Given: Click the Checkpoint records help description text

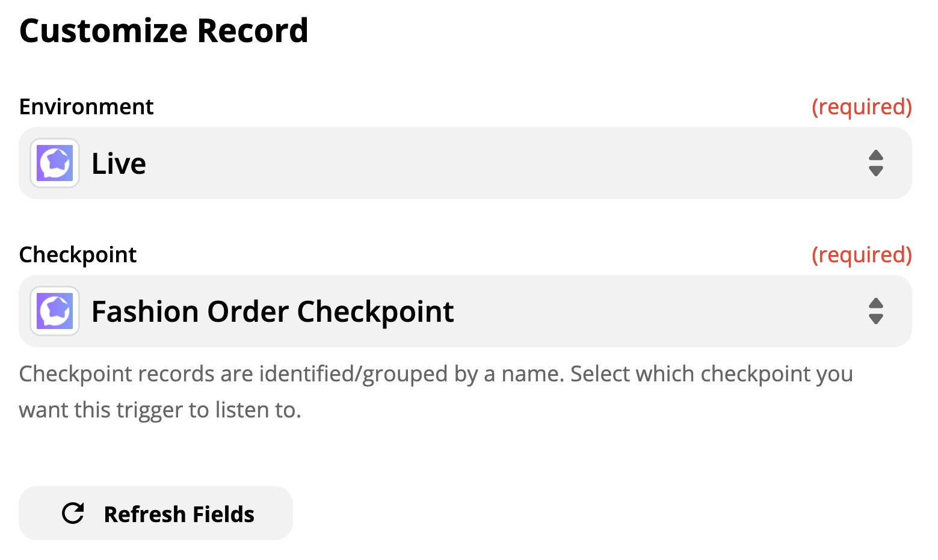Looking at the screenshot, I should (436, 392).
